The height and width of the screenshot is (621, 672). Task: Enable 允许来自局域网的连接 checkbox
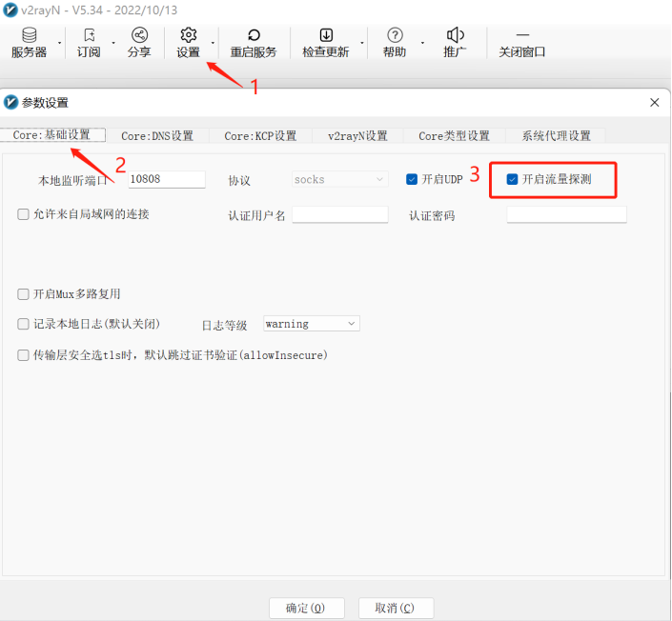pos(23,214)
